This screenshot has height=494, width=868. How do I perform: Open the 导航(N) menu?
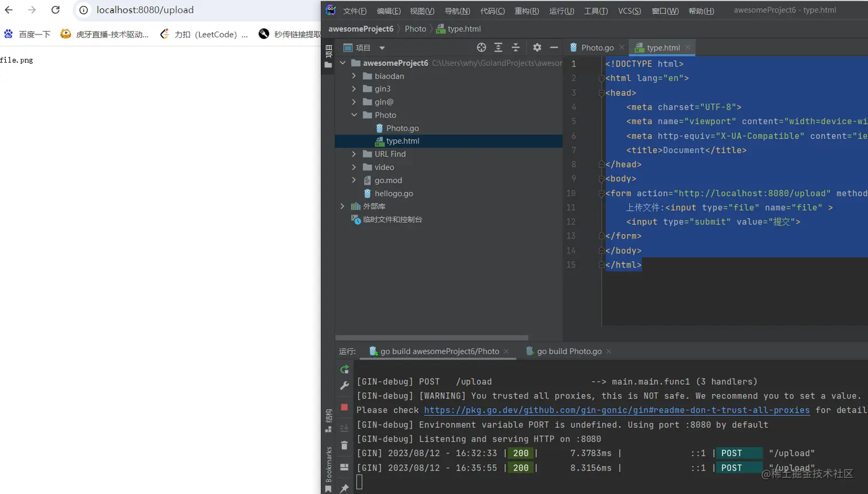tap(457, 11)
